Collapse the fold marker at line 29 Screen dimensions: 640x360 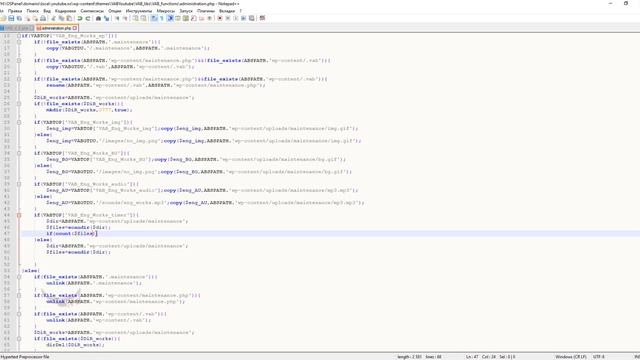point(19,122)
